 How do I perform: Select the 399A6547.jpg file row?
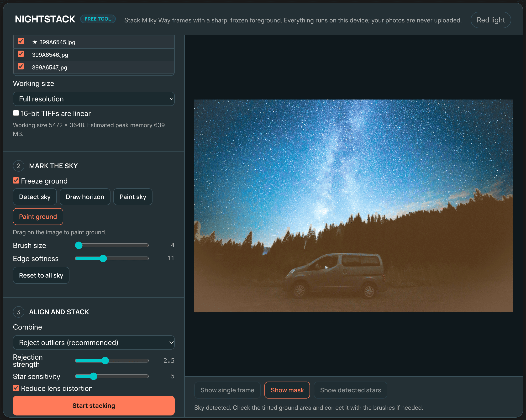click(x=94, y=67)
